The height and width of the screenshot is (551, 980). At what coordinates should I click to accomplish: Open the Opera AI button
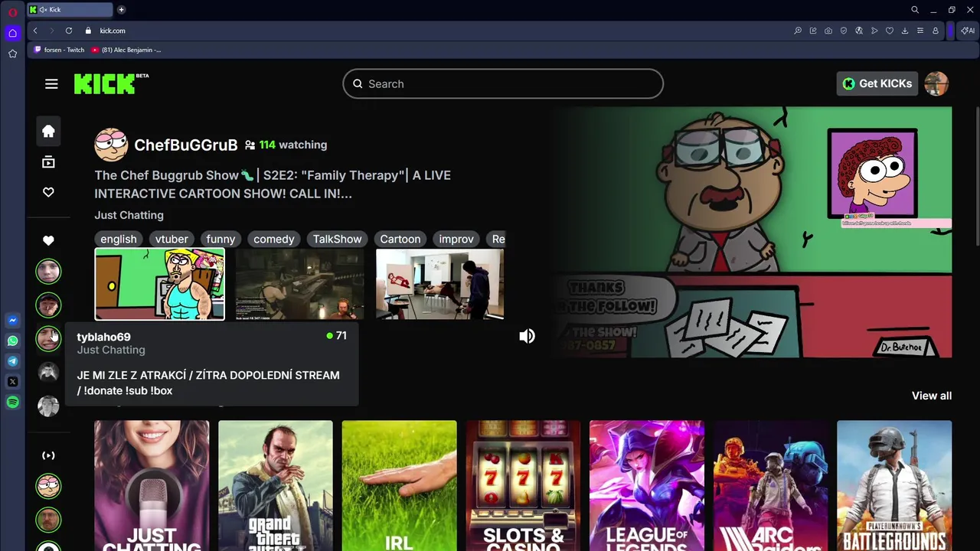(967, 31)
